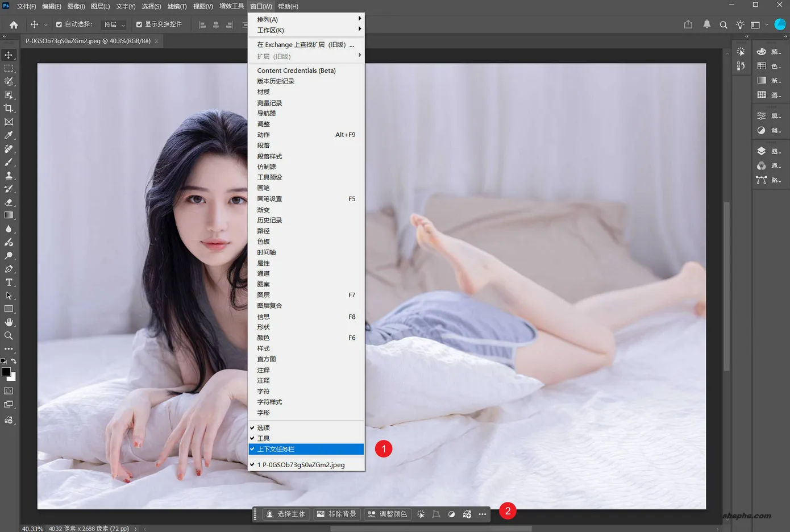
Task: Click the background white color swatch
Action: [x=13, y=377]
